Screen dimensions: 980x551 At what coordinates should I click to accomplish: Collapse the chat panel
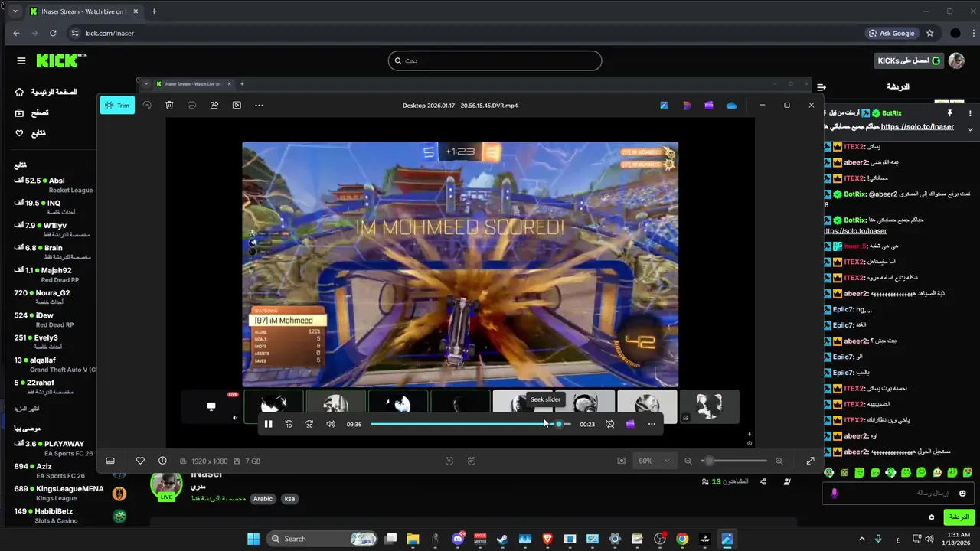click(821, 87)
